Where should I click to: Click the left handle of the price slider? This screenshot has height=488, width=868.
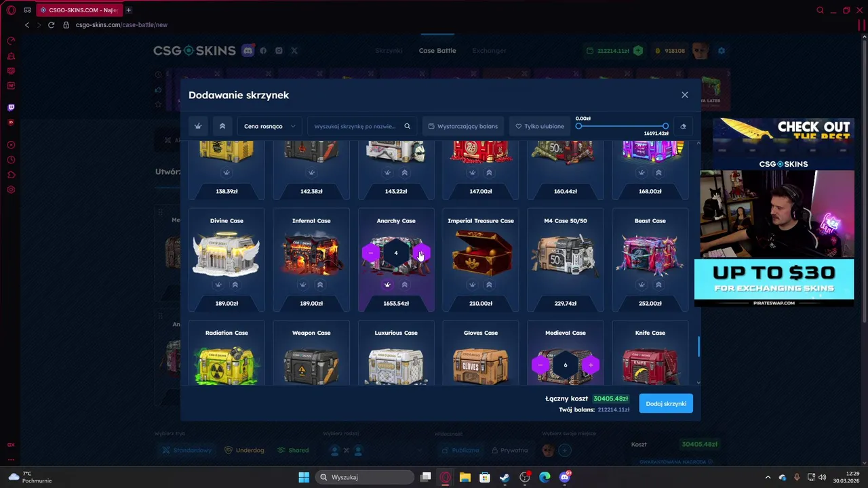tap(578, 126)
